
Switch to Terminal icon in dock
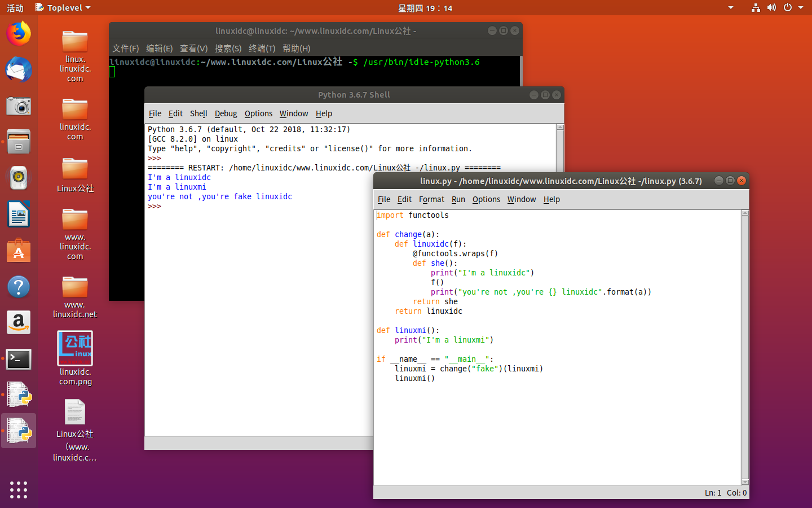coord(19,359)
